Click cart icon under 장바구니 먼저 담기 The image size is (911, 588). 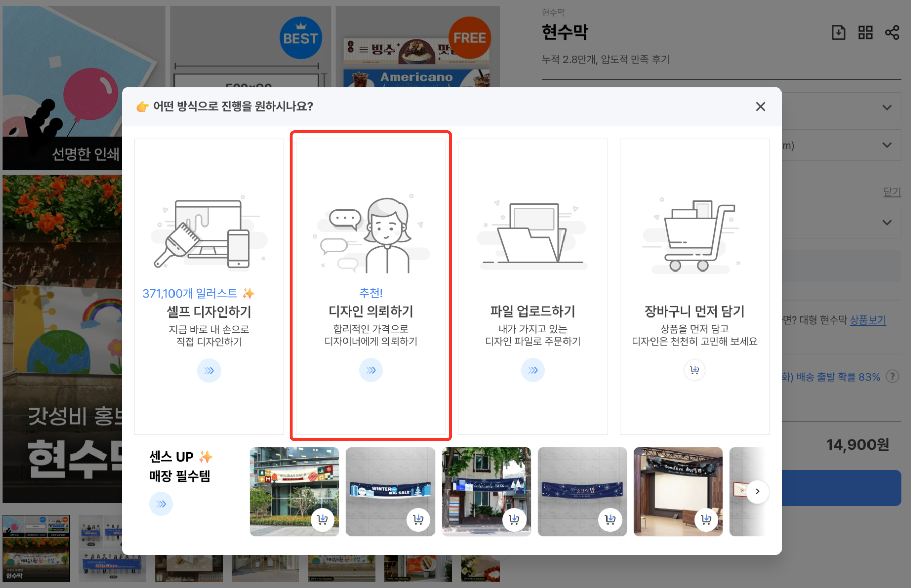tap(695, 370)
